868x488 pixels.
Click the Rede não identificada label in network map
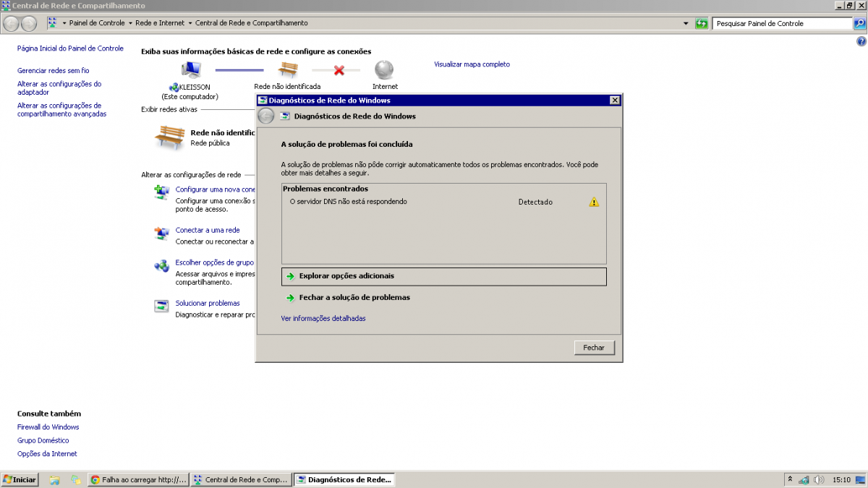(287, 87)
